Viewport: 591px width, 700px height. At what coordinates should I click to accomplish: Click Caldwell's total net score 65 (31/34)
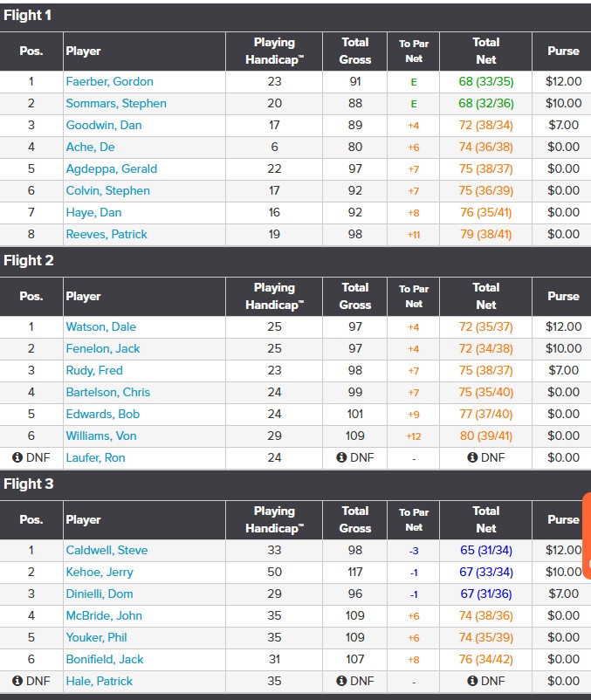486,550
